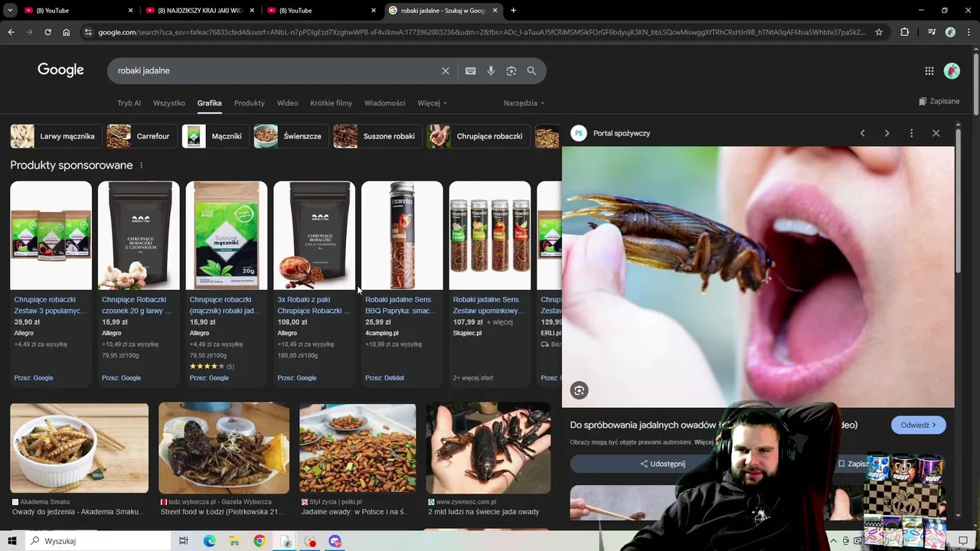Image resolution: width=980 pixels, height=551 pixels.
Task: Go back in browser history
Action: tap(11, 32)
